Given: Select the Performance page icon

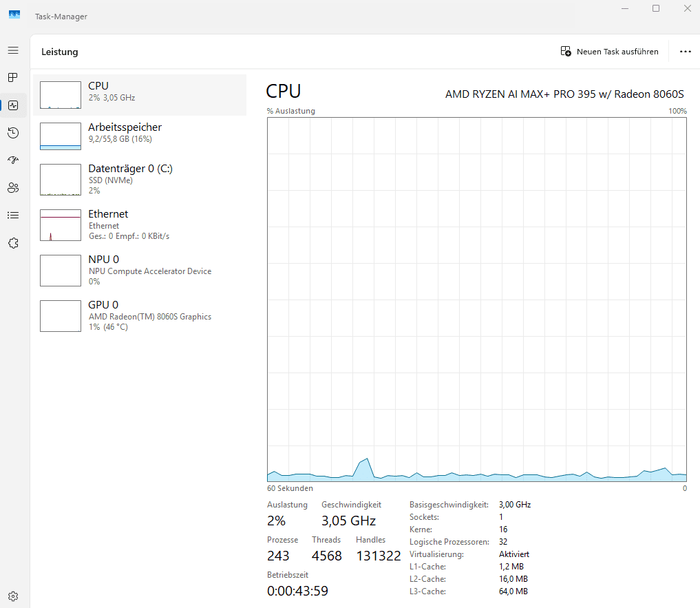Looking at the screenshot, I should [13, 105].
